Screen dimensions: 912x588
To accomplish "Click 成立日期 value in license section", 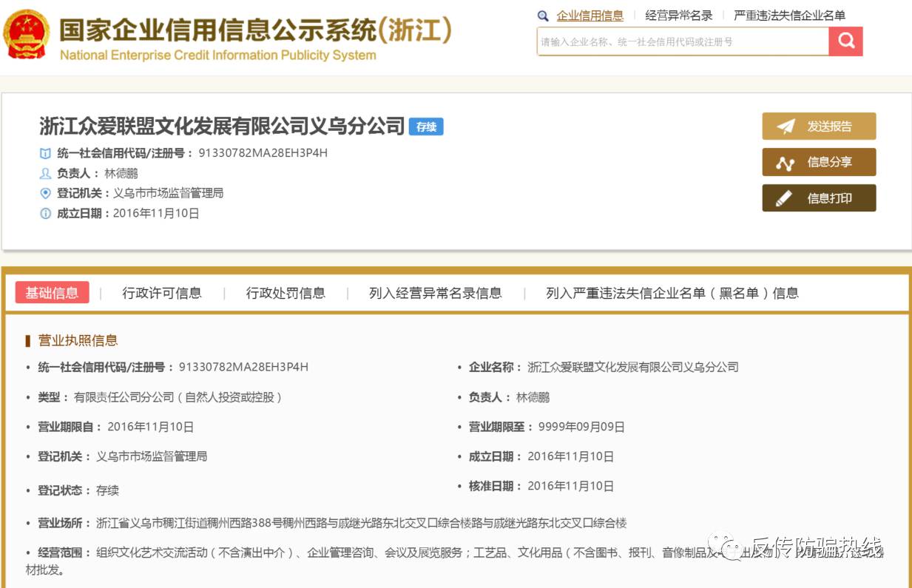I will [x=570, y=456].
